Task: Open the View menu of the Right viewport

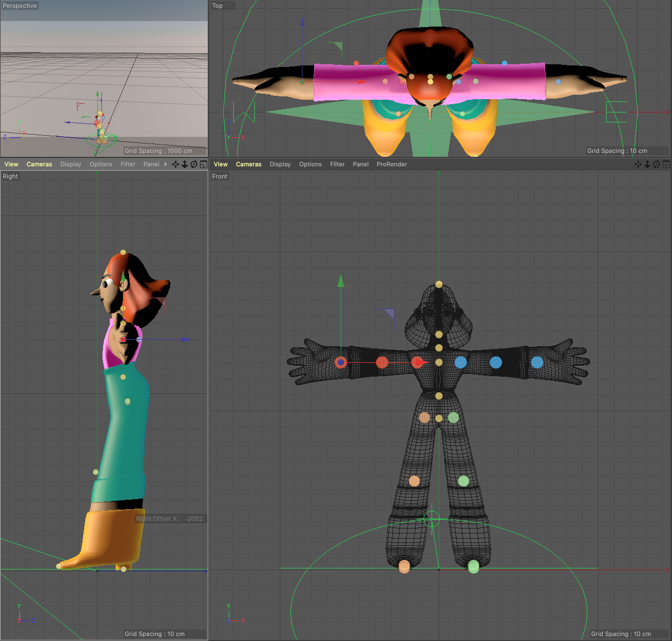Action: [11, 164]
